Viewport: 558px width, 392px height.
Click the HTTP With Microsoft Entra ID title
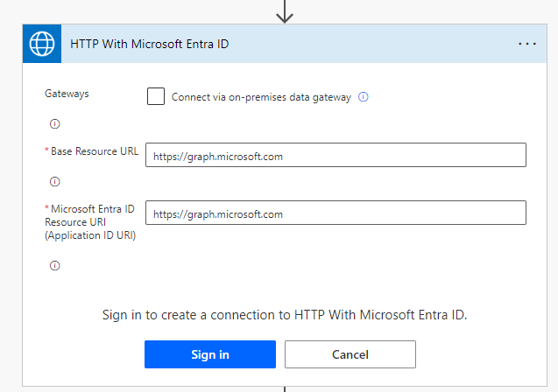click(149, 44)
